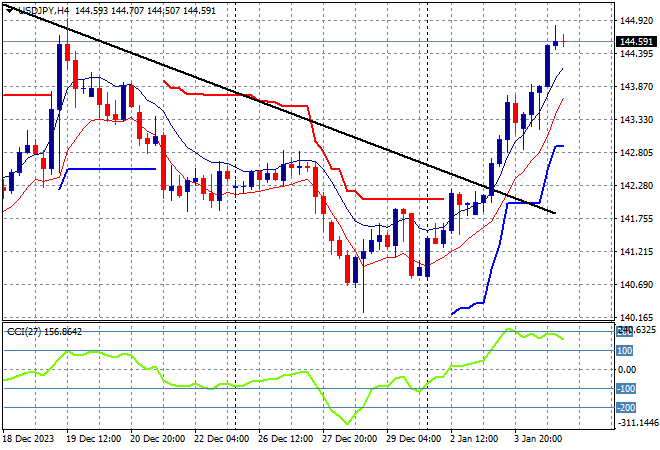The height and width of the screenshot is (450, 660).
Task: Click the 144.920 price axis label
Action: (x=637, y=21)
